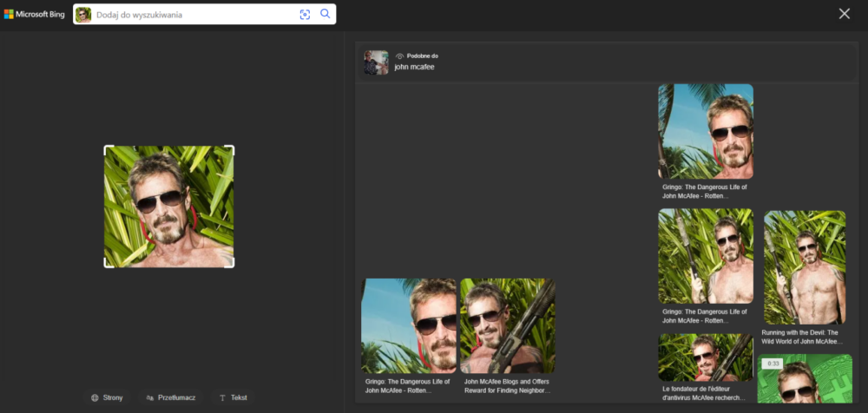868x413 pixels.
Task: Click the Microsoft Bing logo
Action: tap(33, 14)
